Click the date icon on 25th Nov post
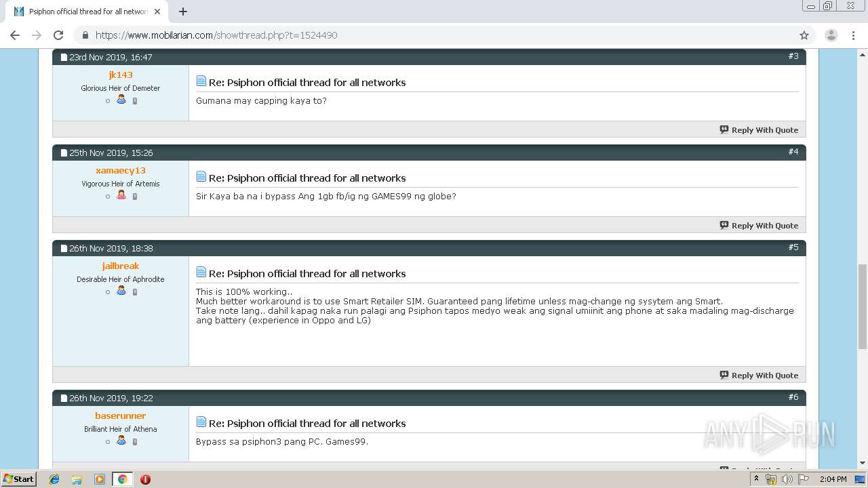868x488 pixels. (x=64, y=153)
